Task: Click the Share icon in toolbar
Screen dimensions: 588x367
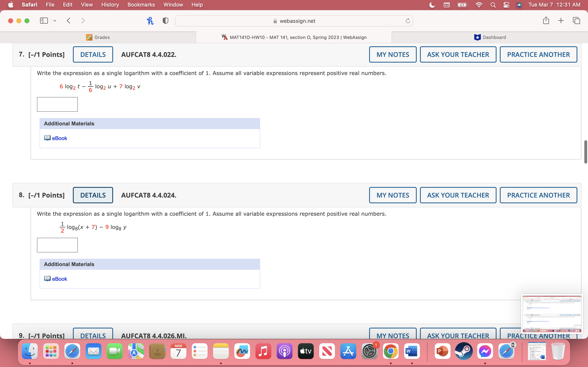Action: tap(546, 21)
